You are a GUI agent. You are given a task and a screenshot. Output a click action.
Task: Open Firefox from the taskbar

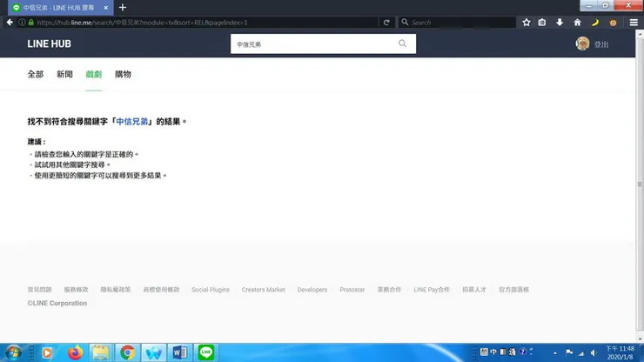(75, 352)
